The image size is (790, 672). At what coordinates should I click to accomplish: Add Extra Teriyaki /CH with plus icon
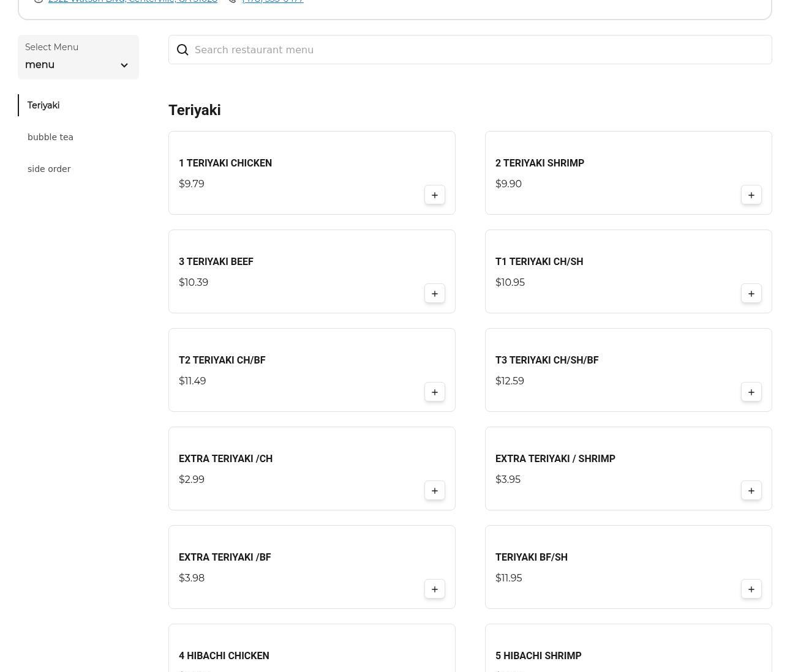(434, 491)
